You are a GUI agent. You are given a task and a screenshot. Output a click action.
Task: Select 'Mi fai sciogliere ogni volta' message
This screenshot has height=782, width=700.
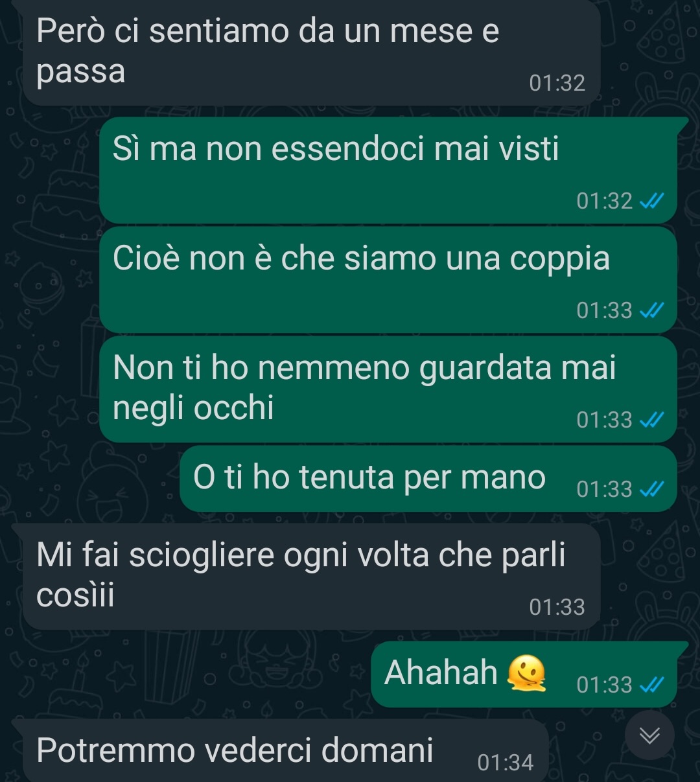311,577
